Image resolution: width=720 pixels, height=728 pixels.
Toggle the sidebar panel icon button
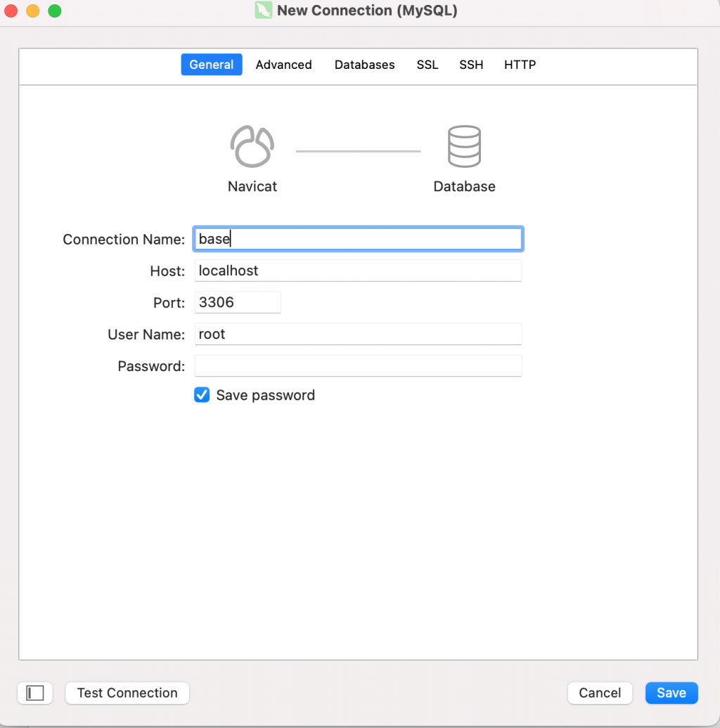pos(35,693)
